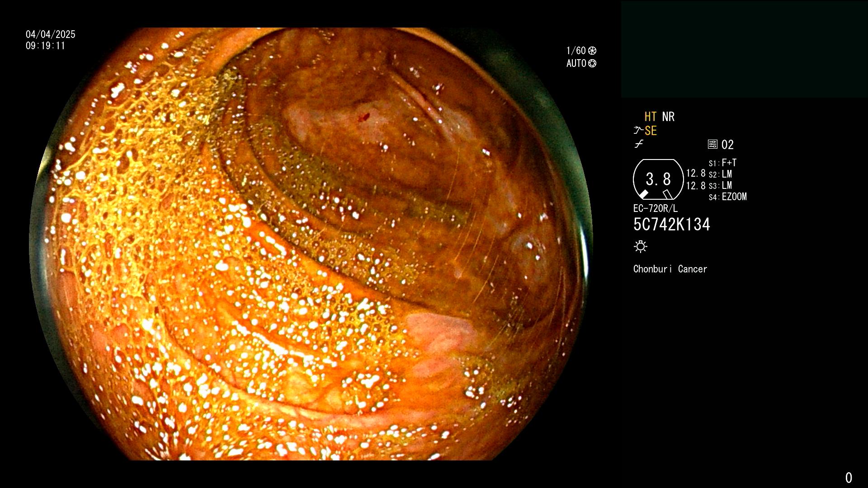Click the small red spot on the mucosa
The image size is (868, 488).
tap(363, 118)
